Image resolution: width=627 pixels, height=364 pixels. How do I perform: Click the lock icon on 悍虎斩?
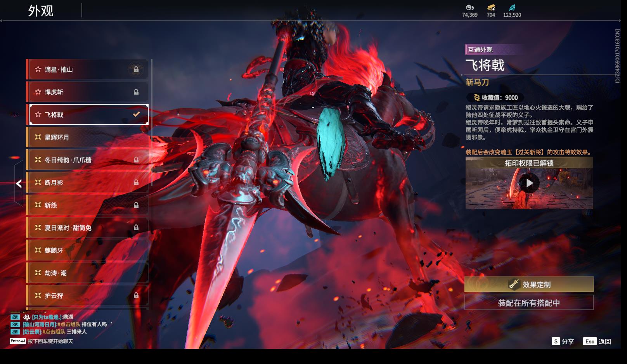(x=136, y=92)
